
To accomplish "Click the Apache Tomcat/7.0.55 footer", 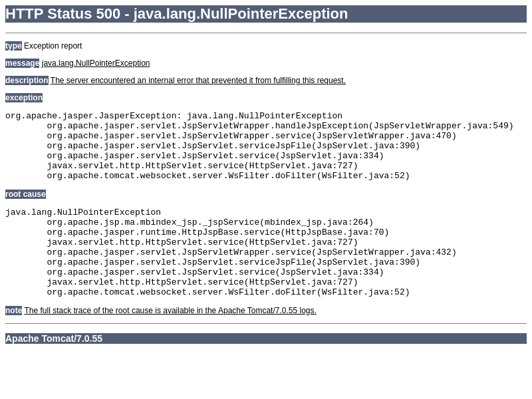I will click(x=54, y=338).
